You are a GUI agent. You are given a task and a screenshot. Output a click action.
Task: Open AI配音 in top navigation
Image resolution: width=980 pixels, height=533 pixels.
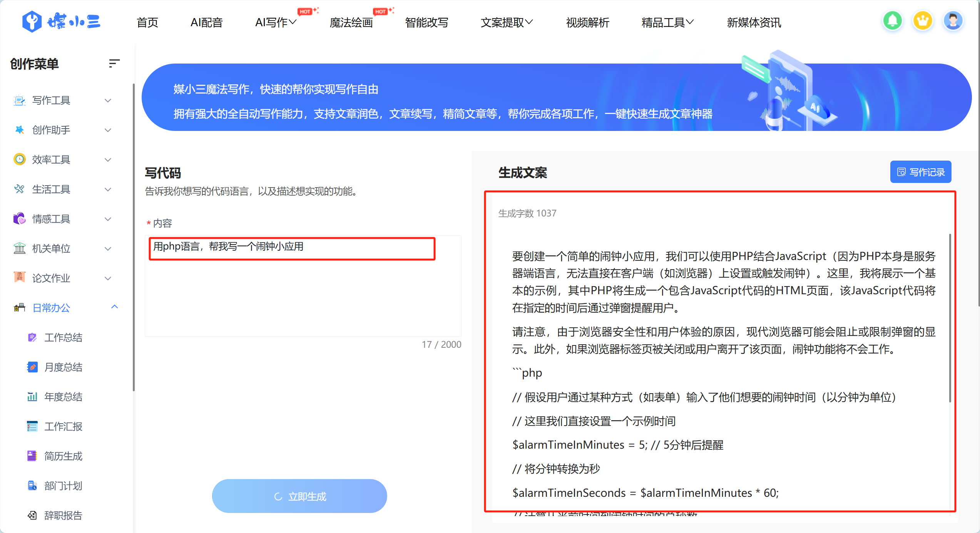click(207, 22)
